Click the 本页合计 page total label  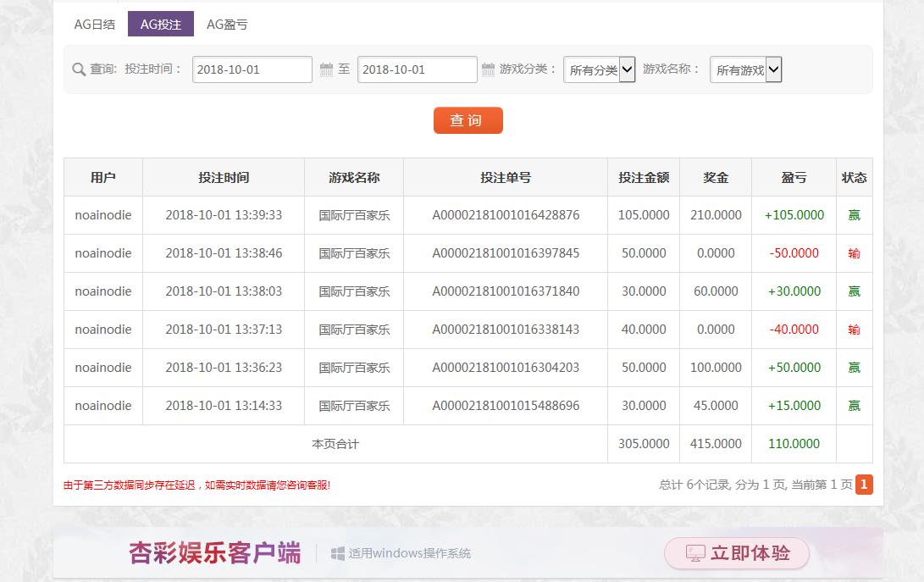pyautogui.click(x=335, y=444)
